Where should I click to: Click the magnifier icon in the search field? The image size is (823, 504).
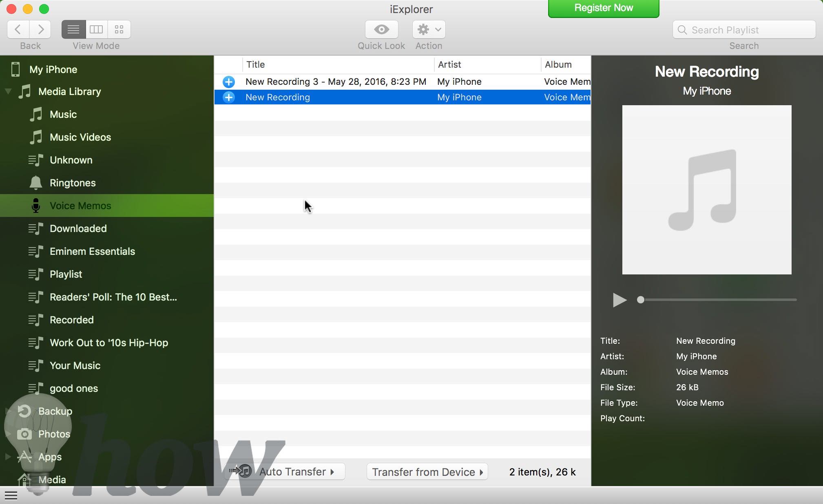682,30
